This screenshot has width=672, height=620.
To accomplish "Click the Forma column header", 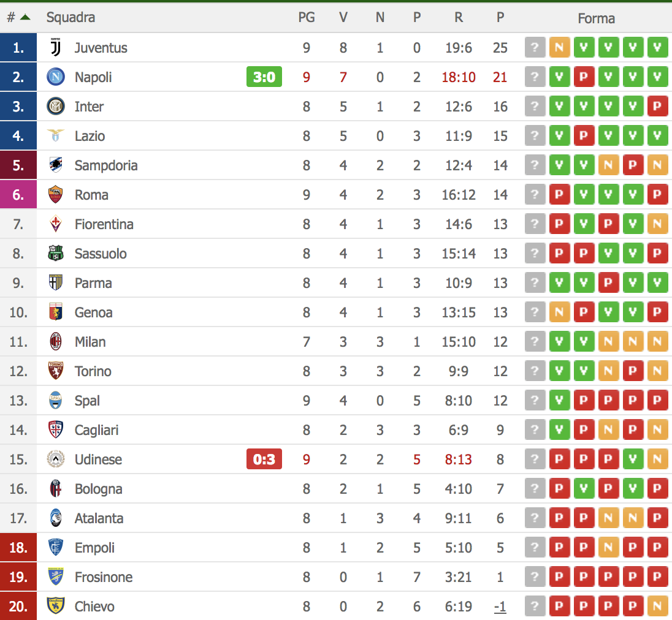I will click(x=596, y=18).
